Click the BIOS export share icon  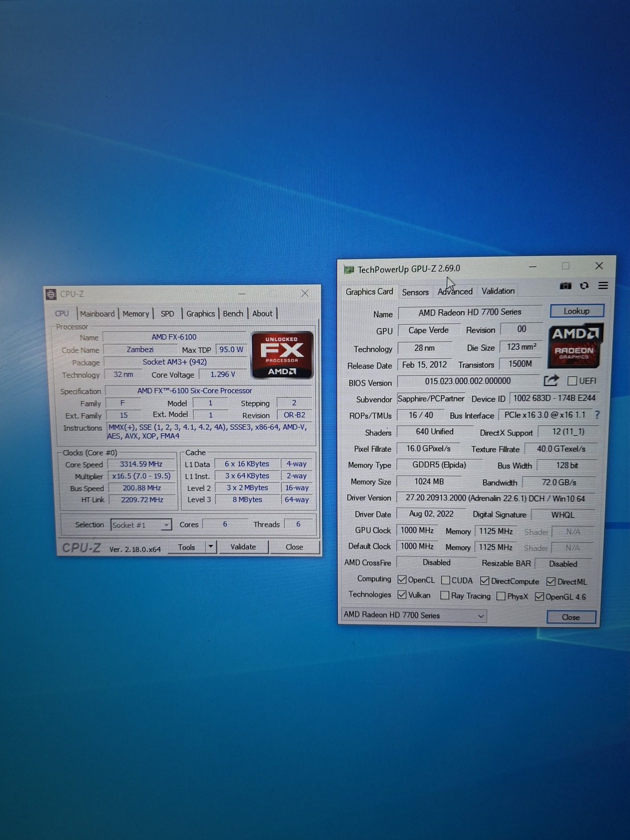551,380
